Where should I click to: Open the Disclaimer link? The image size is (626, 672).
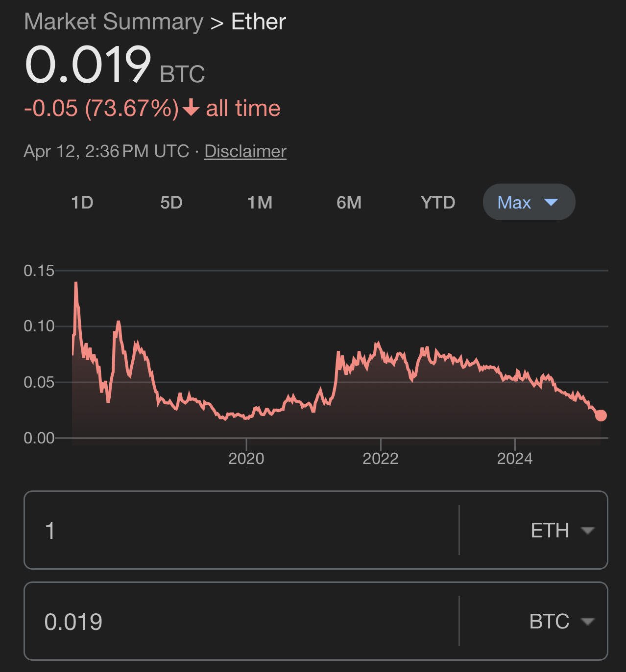point(245,151)
